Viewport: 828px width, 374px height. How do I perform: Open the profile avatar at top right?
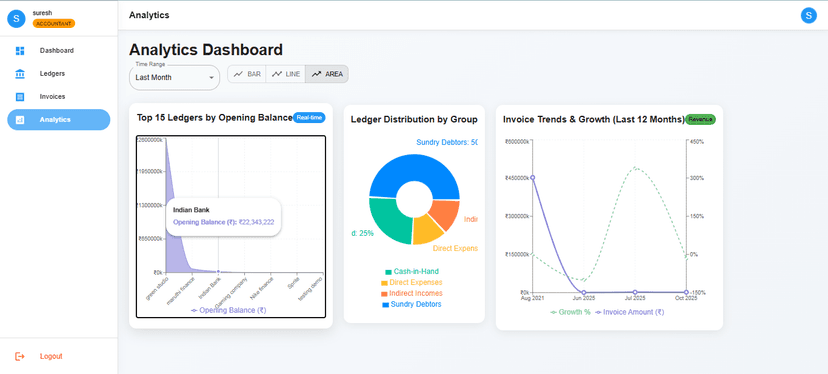808,15
